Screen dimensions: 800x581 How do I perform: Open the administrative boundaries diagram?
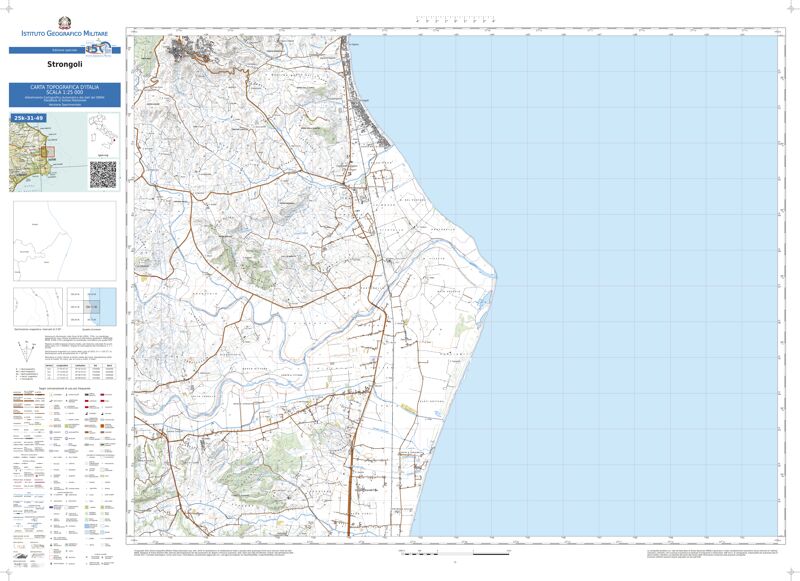pyautogui.click(x=63, y=241)
